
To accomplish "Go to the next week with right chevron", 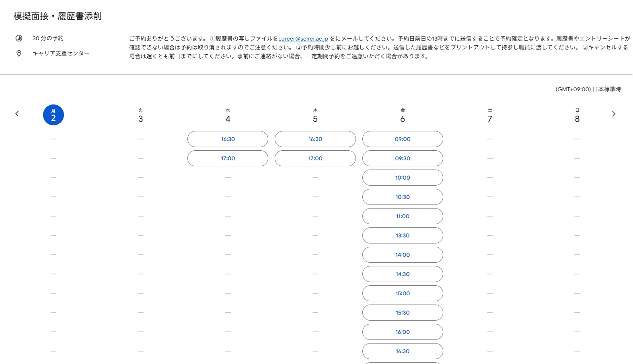I will pyautogui.click(x=614, y=114).
